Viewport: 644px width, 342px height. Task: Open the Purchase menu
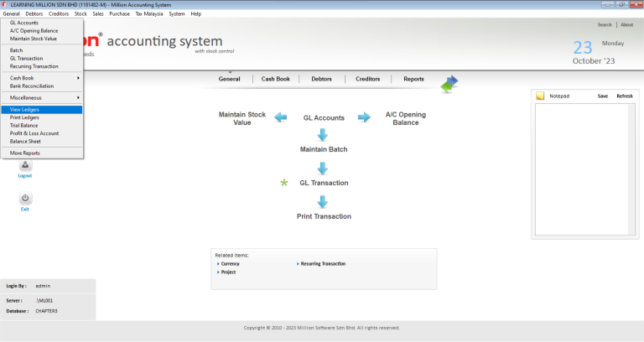click(120, 13)
